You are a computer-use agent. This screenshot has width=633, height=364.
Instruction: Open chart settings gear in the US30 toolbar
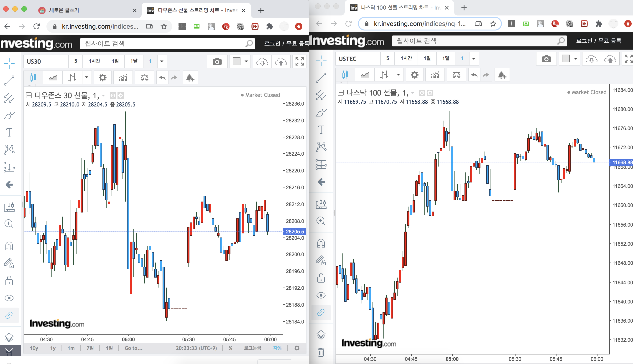click(103, 78)
